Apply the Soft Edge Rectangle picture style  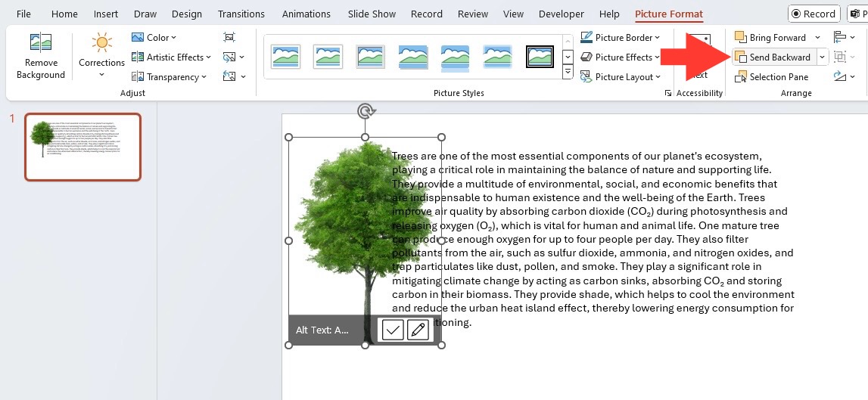[x=498, y=57]
